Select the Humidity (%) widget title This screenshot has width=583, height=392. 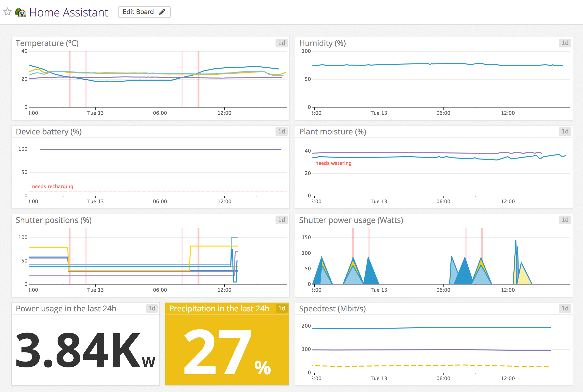click(x=322, y=43)
